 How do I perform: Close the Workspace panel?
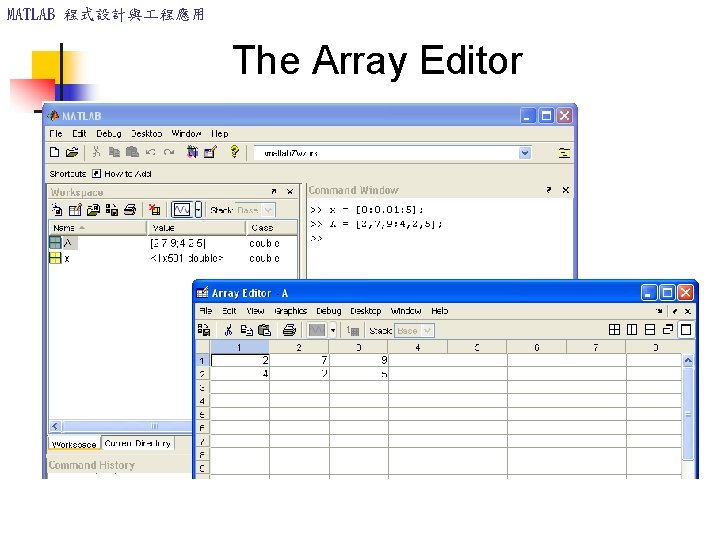pyautogui.click(x=290, y=191)
